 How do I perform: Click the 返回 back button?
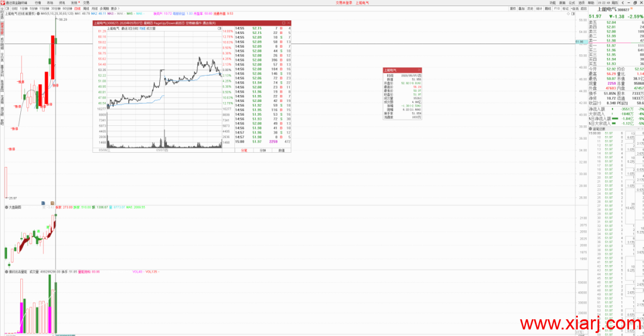[x=584, y=8]
